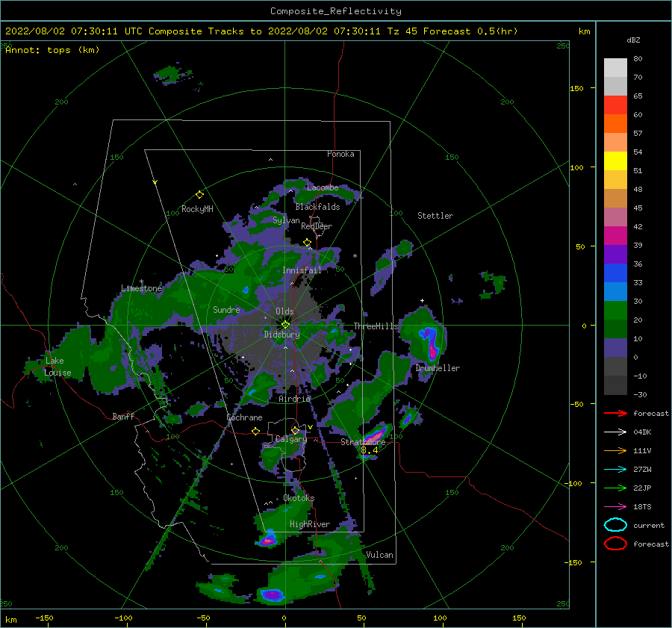
Task: Click the Didsbury label
Action: pos(281,335)
